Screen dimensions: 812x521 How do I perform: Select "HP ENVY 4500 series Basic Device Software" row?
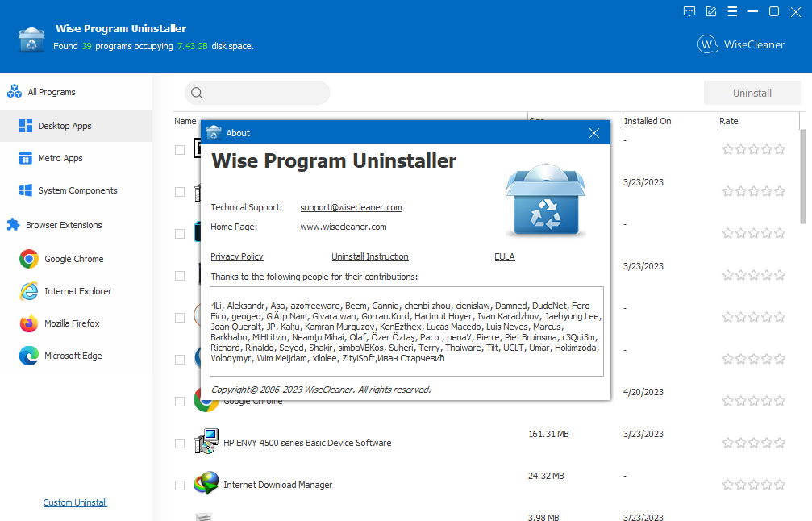pyautogui.click(x=307, y=443)
